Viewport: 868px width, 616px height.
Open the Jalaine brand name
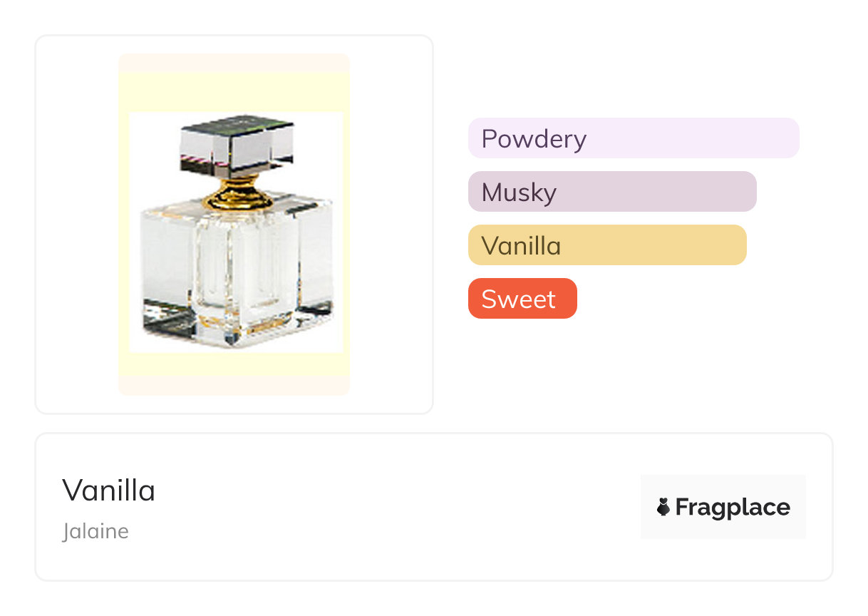pos(95,532)
